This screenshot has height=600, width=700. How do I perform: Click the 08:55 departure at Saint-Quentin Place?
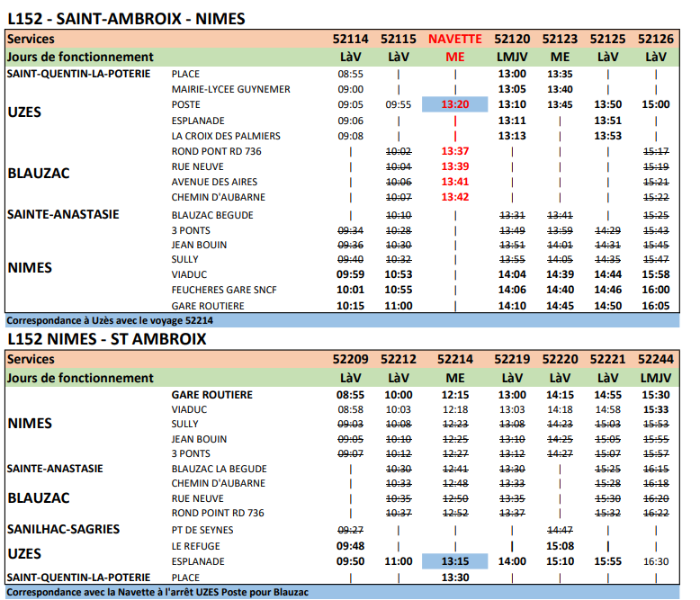(x=350, y=74)
